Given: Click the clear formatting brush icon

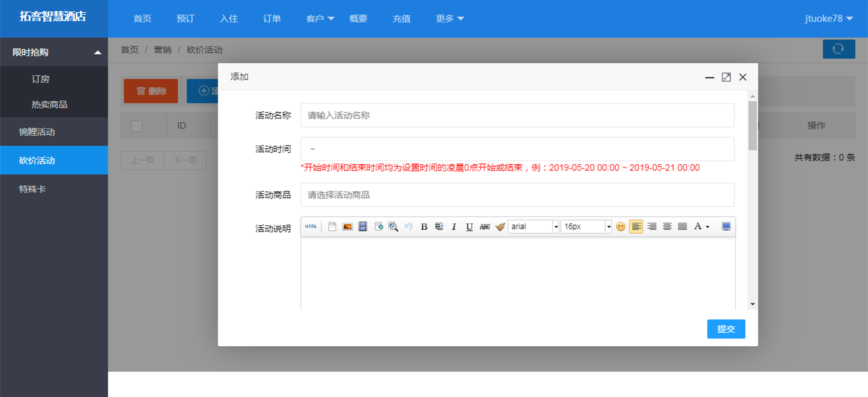Looking at the screenshot, I should coord(500,226).
